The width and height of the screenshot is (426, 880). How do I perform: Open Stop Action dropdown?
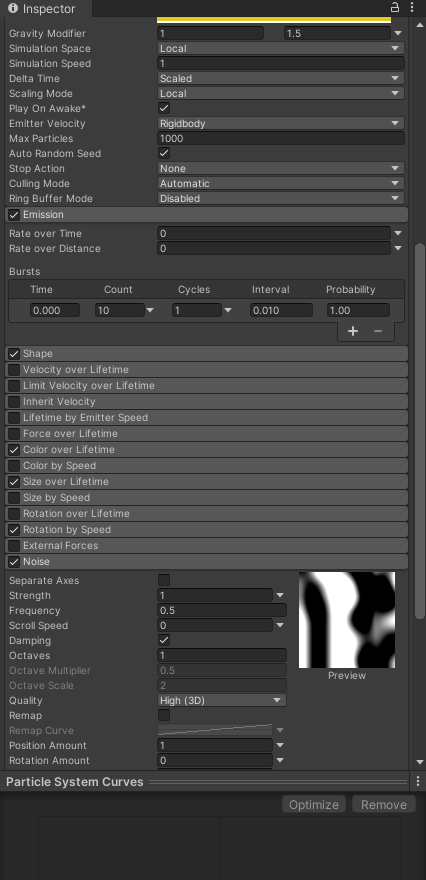(280, 168)
